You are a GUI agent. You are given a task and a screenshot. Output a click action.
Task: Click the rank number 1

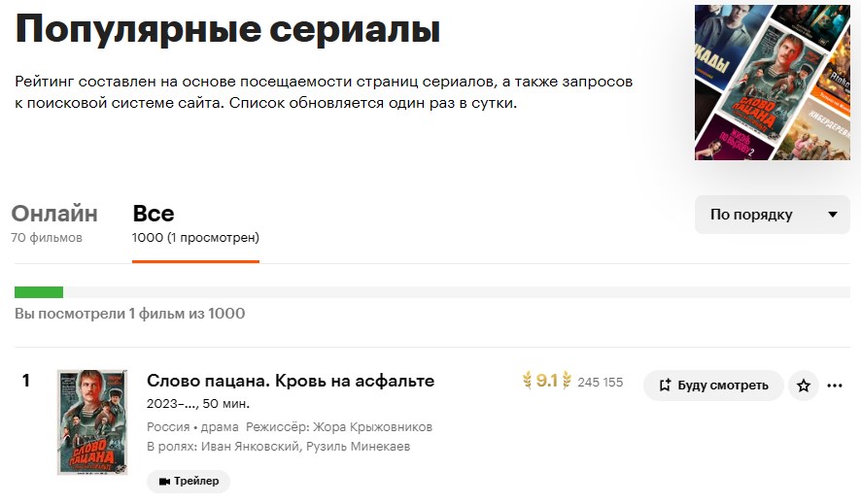(x=26, y=381)
